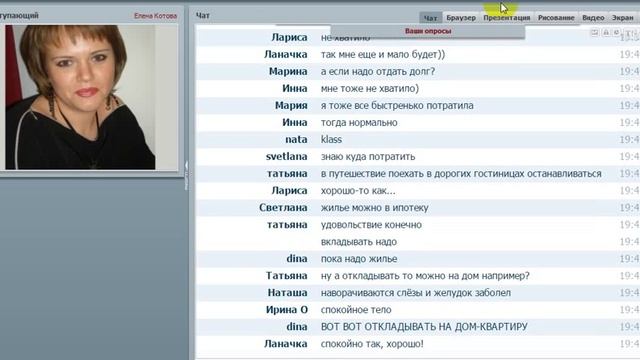Select message 'вкладывать надо'
Image resolution: width=640 pixels, height=360 pixels.
click(x=358, y=242)
